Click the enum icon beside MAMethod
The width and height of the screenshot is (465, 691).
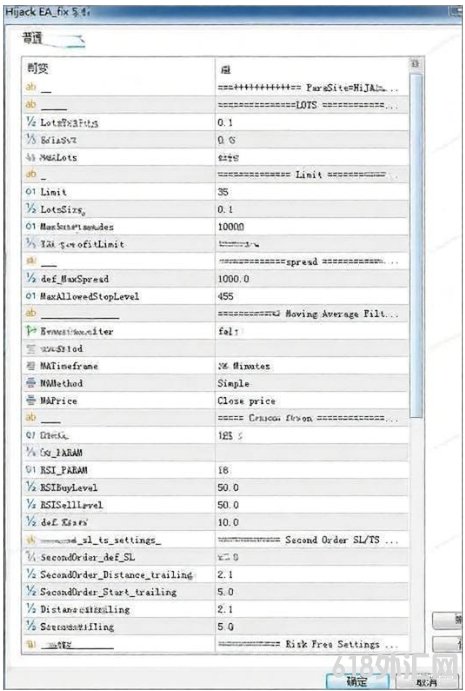[x=30, y=383]
